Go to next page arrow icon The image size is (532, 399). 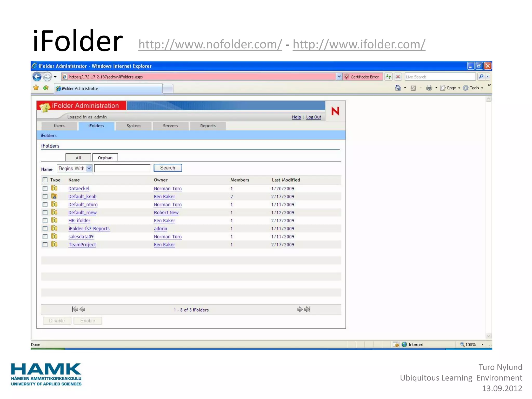[x=300, y=309]
